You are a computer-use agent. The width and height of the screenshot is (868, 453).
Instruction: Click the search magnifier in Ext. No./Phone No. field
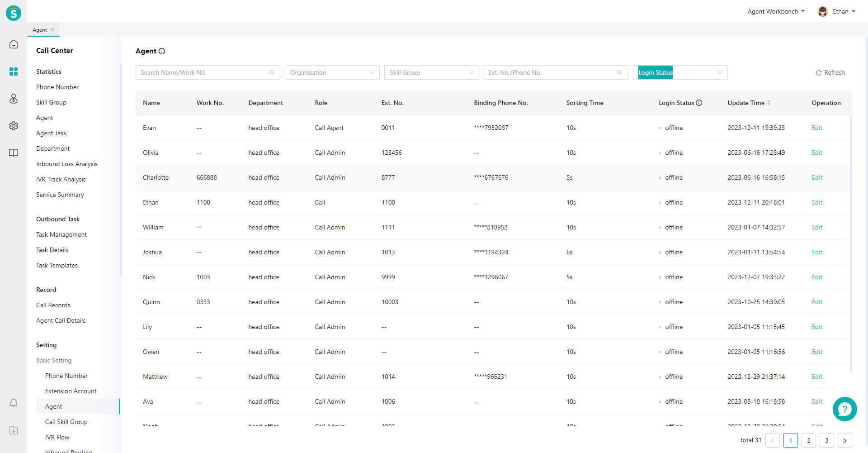coord(620,72)
